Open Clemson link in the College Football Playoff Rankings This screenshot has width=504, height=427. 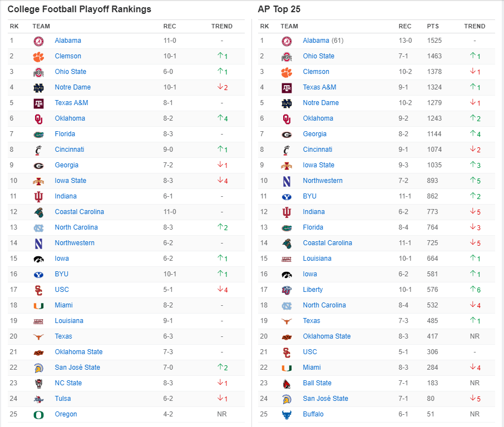tap(68, 56)
